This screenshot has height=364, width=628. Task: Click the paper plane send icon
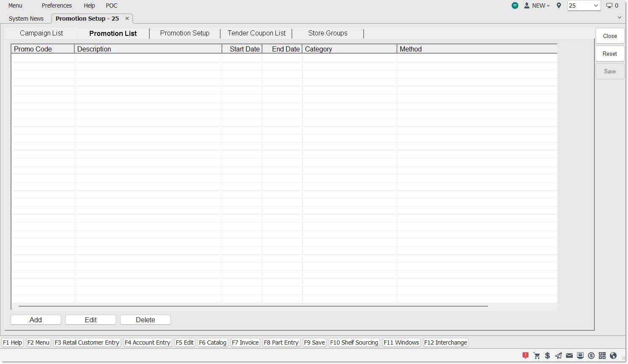(x=558, y=356)
